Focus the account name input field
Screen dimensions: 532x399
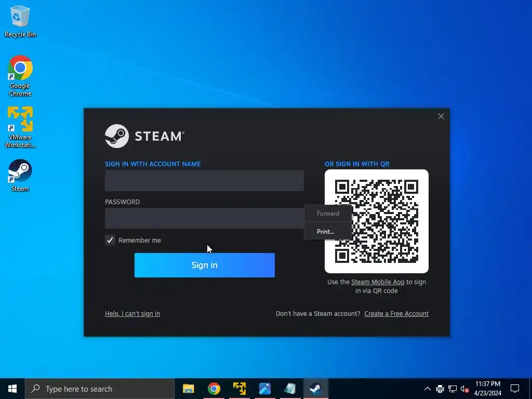tap(204, 180)
